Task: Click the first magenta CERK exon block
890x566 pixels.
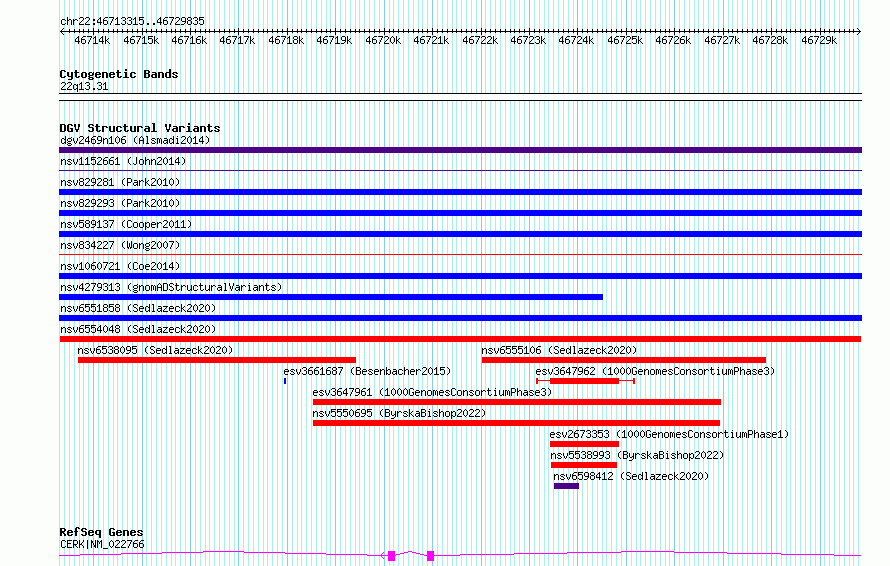Action: pos(392,556)
